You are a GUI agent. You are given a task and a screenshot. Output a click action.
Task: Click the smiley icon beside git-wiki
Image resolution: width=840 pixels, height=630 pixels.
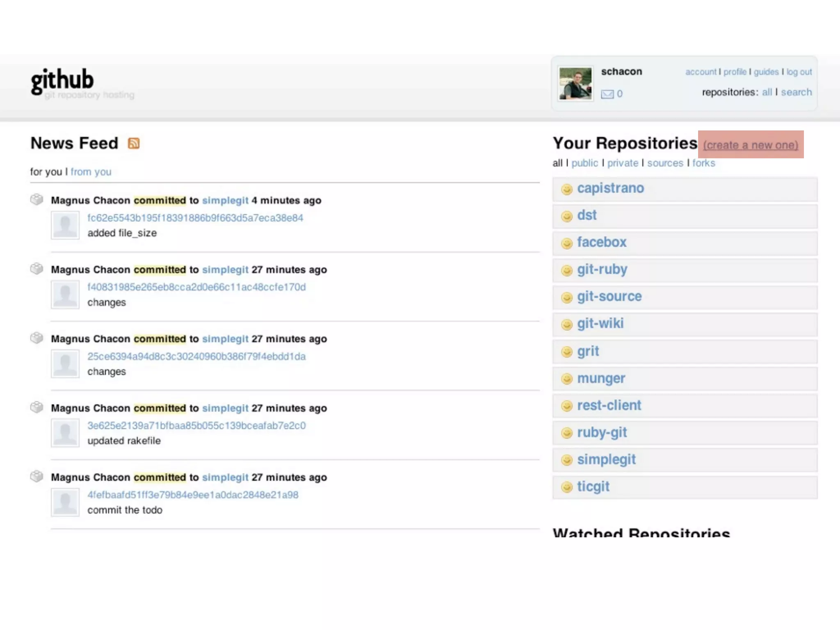[567, 324]
